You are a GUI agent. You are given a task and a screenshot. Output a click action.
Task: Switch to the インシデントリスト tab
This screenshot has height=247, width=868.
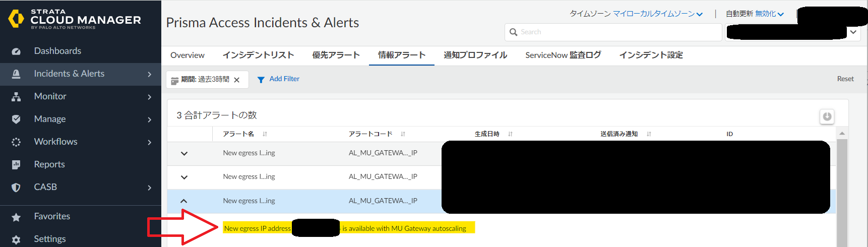(258, 55)
